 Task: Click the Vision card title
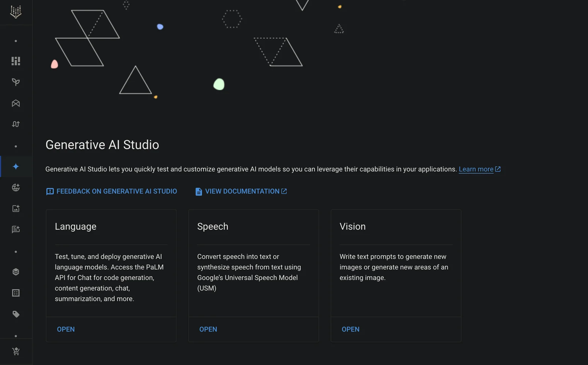(x=353, y=227)
